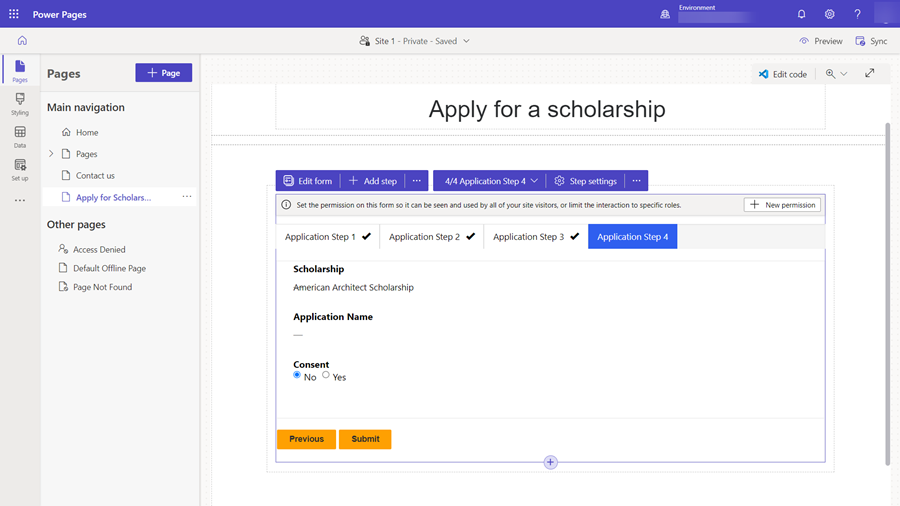Switch to the Application Step 1 tab
Screen dimensions: 900x506
(x=327, y=237)
